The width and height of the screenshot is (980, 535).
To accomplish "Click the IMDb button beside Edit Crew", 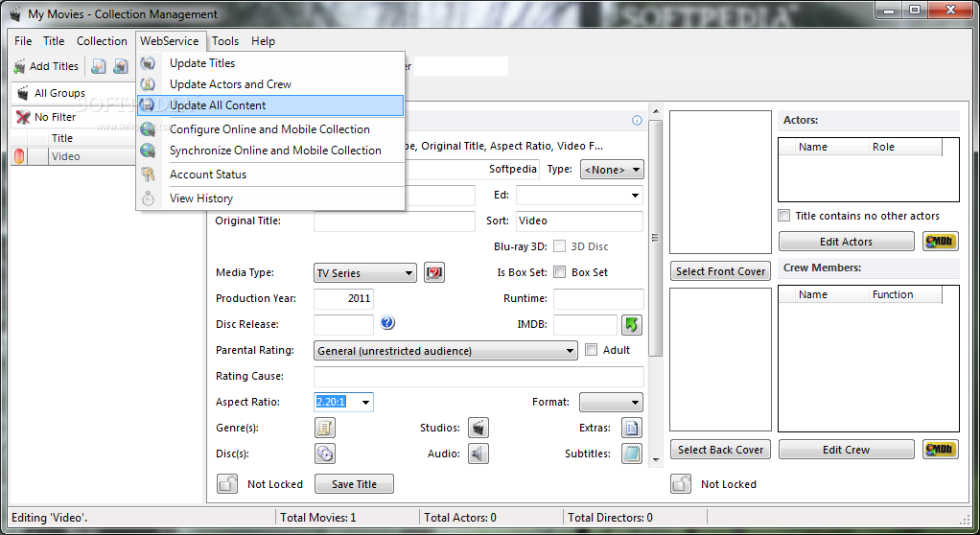I will point(940,450).
